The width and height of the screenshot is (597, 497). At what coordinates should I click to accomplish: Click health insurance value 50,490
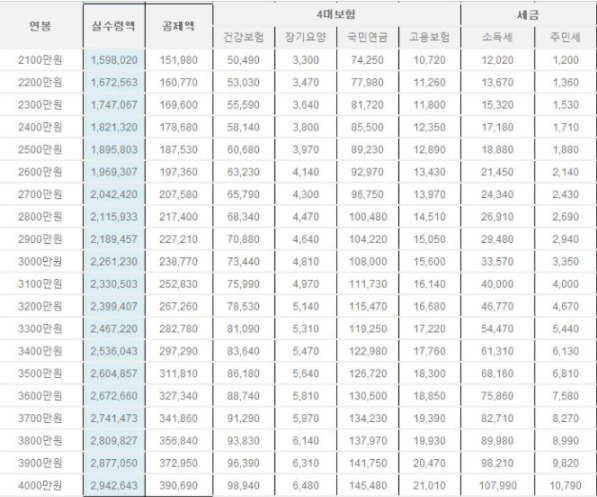coord(243,60)
